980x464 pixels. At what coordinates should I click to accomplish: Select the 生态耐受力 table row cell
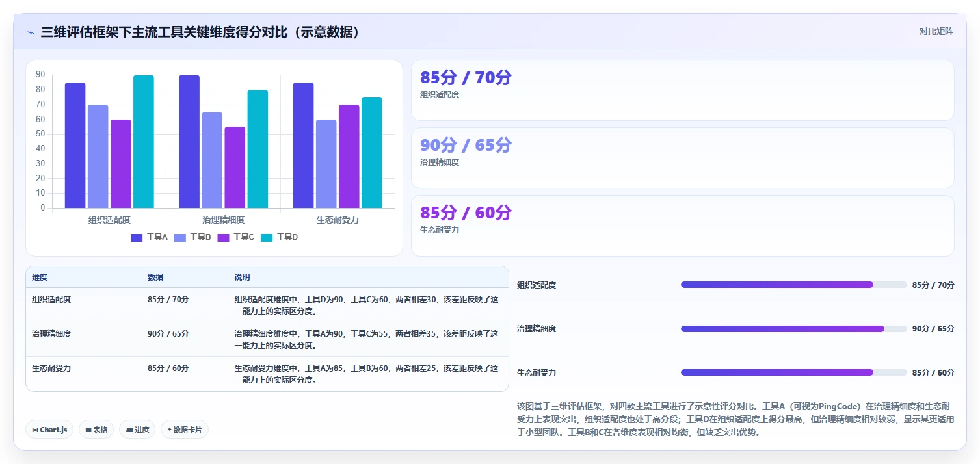[x=51, y=368]
